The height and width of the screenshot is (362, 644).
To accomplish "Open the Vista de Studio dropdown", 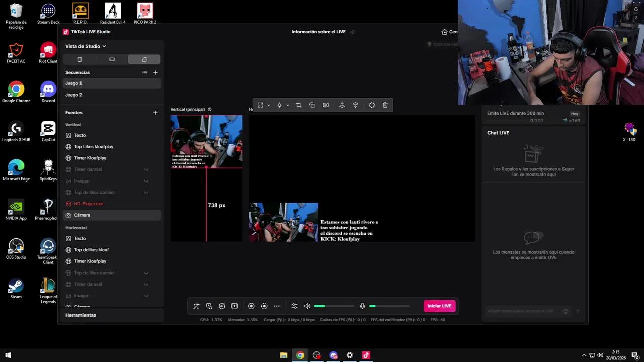I will [86, 46].
